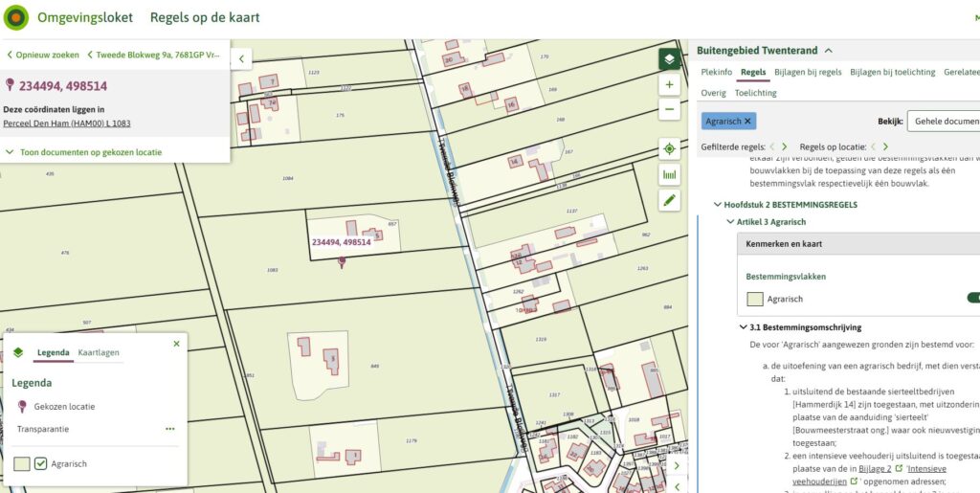Open external link icon after Bijlage 2
This screenshot has height=493, width=980.
(x=899, y=468)
